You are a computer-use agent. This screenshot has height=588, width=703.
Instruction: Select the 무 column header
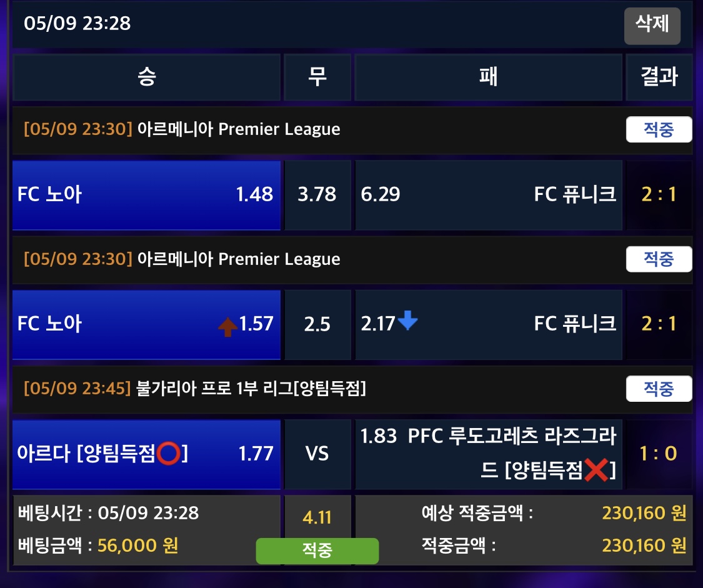(317, 77)
